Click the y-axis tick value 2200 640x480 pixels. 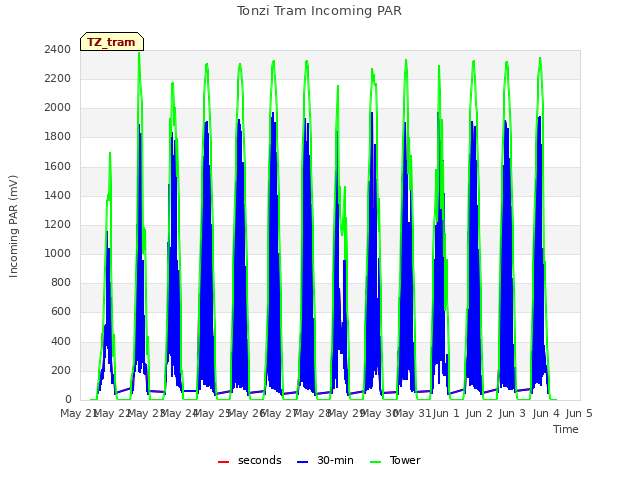click(x=58, y=78)
